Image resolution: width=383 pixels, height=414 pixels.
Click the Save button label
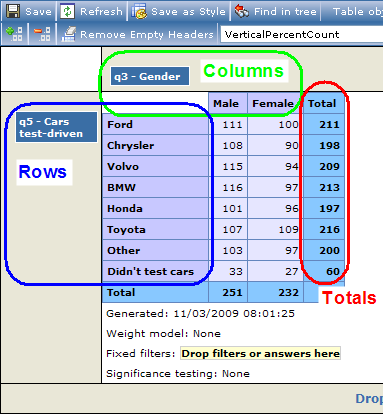tap(38, 12)
